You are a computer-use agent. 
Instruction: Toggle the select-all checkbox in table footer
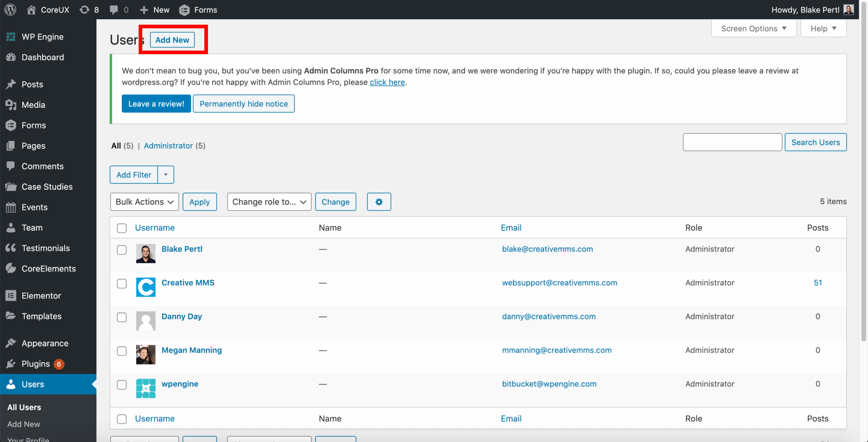[122, 419]
